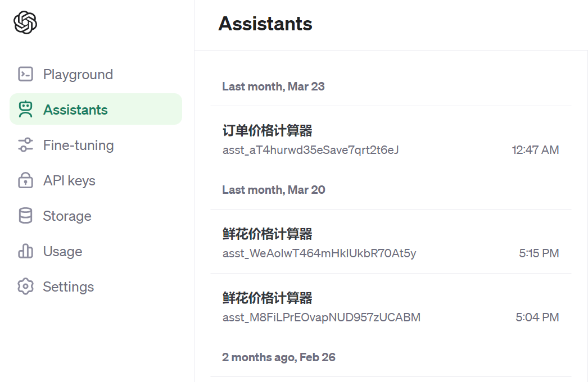Open the Playground section
Image resolution: width=588 pixels, height=382 pixels.
pyautogui.click(x=96, y=74)
